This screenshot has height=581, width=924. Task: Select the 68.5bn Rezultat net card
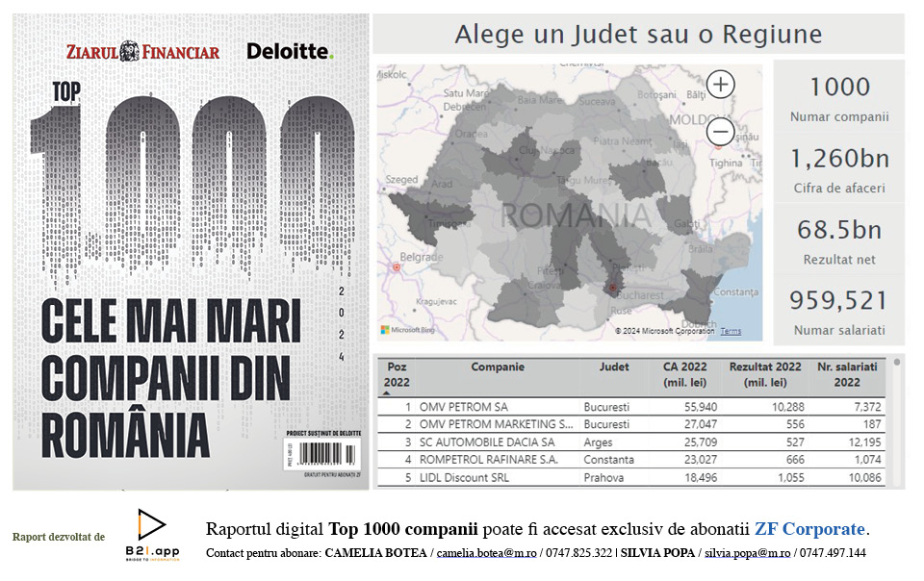click(x=839, y=240)
